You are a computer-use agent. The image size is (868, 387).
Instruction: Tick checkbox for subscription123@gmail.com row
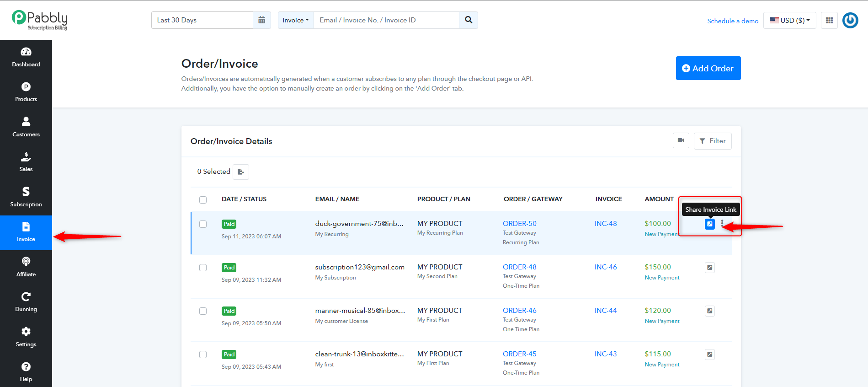(x=203, y=268)
